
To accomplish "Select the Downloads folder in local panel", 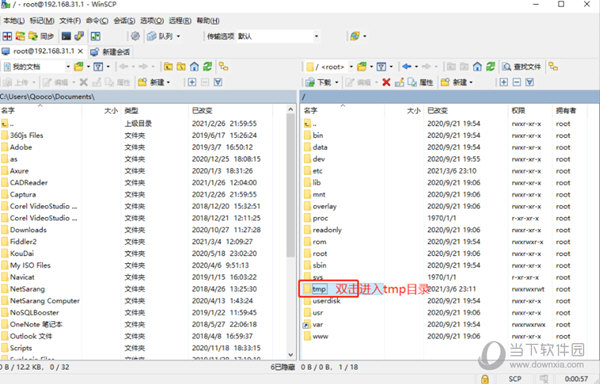I will click(x=28, y=230).
